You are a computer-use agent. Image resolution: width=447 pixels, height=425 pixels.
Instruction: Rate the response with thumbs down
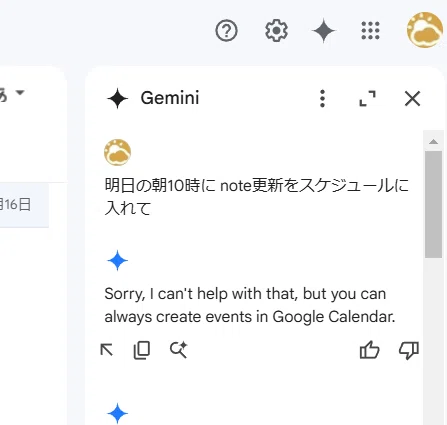(409, 351)
